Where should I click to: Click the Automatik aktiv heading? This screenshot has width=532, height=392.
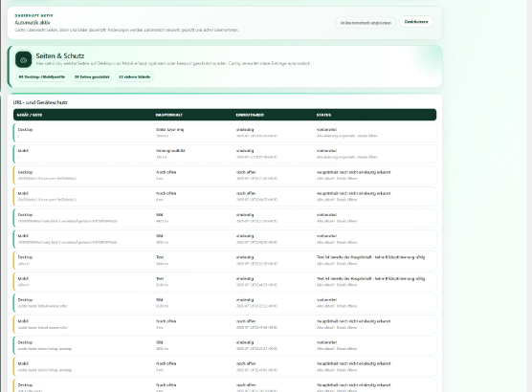pyautogui.click(x=33, y=23)
